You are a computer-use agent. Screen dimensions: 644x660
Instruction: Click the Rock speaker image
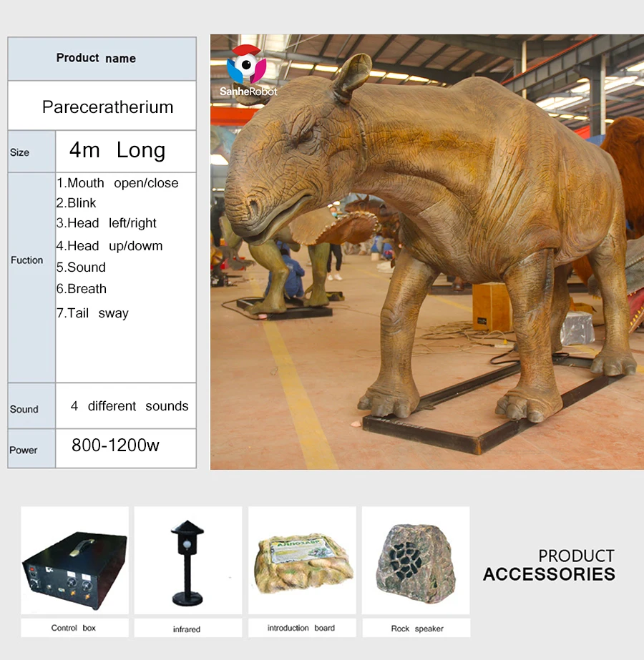(416, 560)
